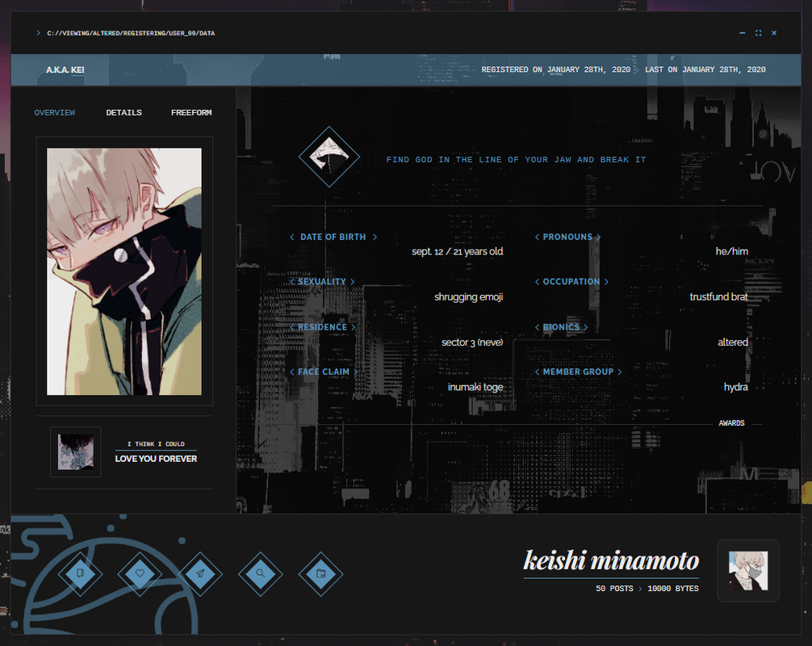Click the A.K.A. KEI label
The image size is (812, 646).
[x=65, y=70]
